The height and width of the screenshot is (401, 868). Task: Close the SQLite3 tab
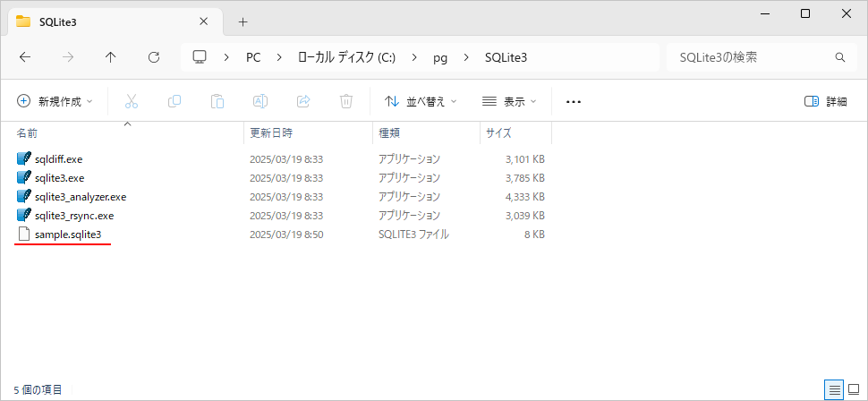tap(204, 21)
